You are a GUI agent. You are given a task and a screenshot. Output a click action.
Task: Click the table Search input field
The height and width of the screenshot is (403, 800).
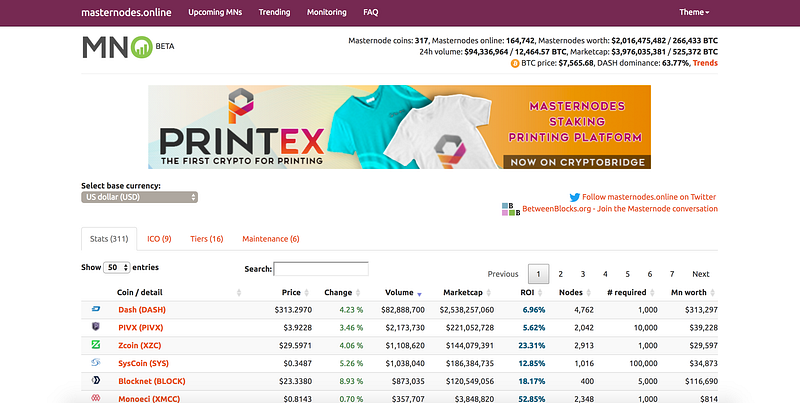321,269
